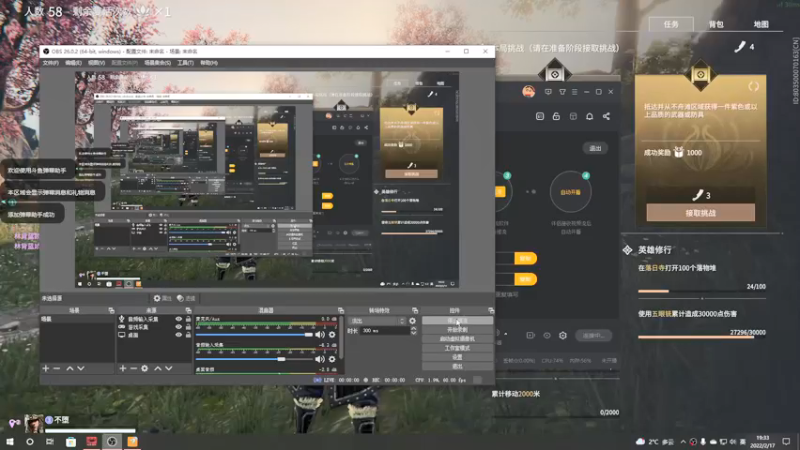The width and height of the screenshot is (800, 450).
Task: Open the Filters button above the Scenes dock
Action: click(186, 298)
